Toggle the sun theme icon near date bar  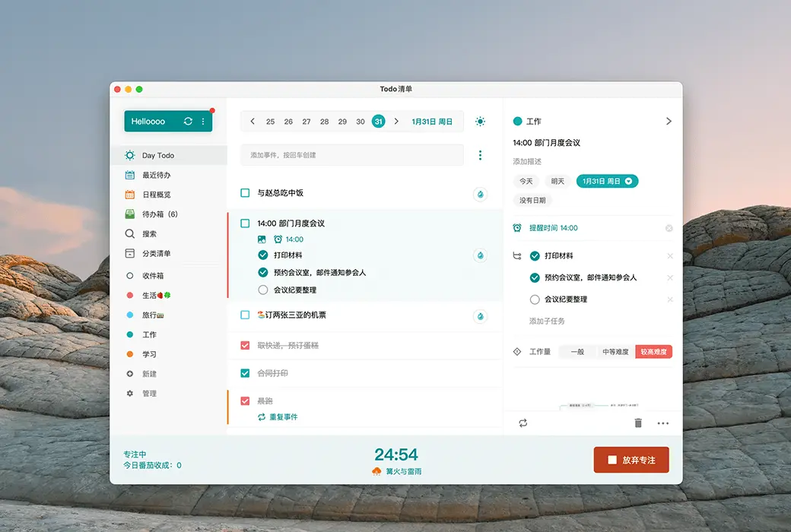click(x=480, y=121)
